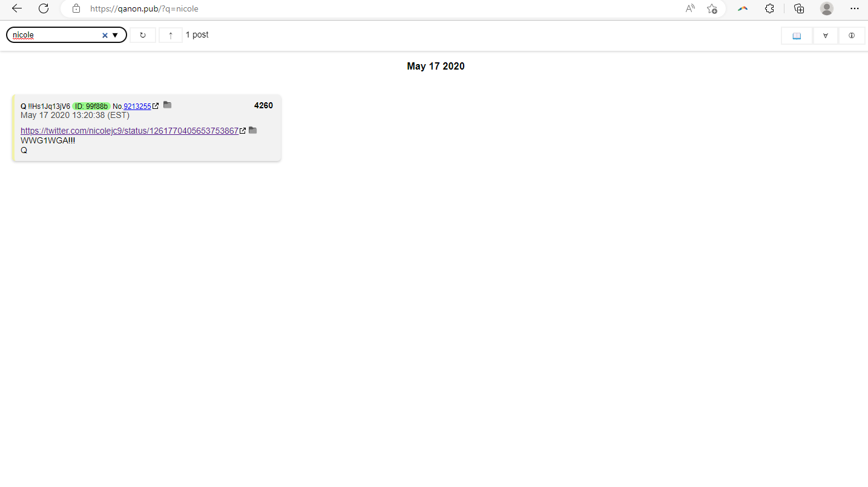This screenshot has width=868, height=487.
Task: Click the page refresh button next to the search box
Action: point(143,35)
